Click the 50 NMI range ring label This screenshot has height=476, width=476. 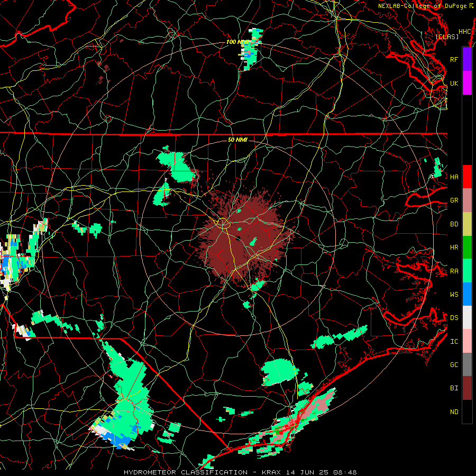237,140
